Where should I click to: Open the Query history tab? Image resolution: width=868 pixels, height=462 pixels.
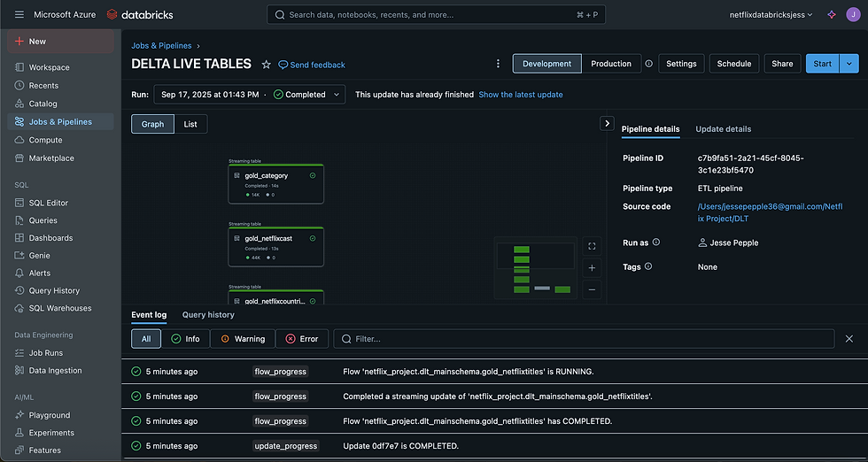[x=208, y=314]
